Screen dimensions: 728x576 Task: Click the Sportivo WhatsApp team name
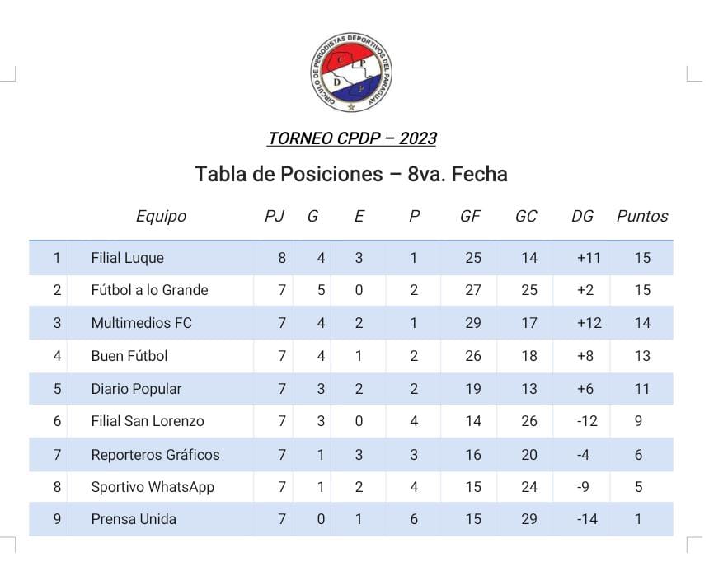(x=153, y=487)
